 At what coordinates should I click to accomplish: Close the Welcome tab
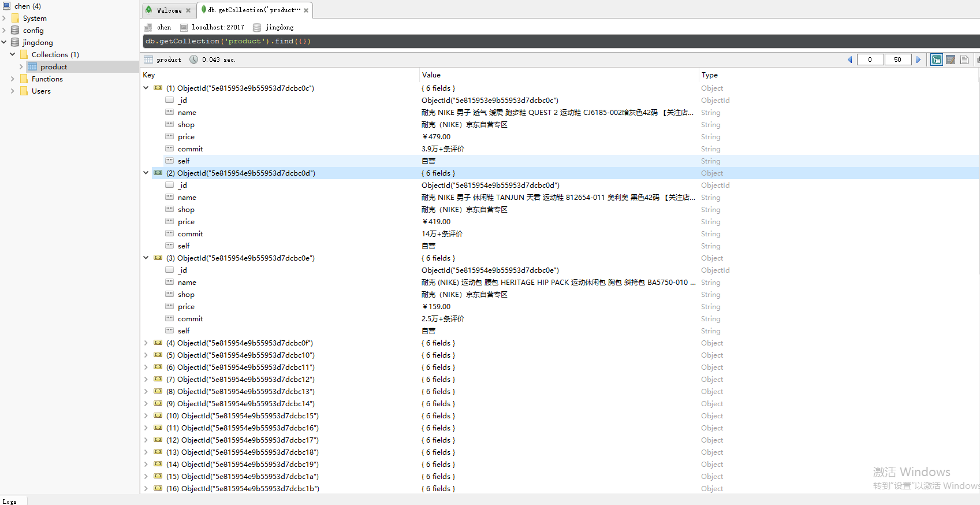(188, 10)
